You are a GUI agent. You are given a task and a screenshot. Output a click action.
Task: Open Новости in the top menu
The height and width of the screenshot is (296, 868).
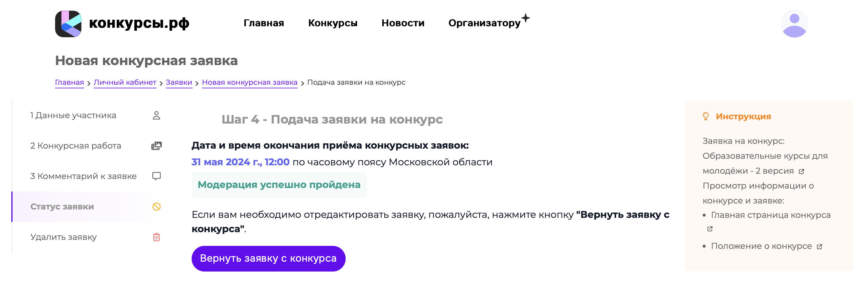point(403,23)
